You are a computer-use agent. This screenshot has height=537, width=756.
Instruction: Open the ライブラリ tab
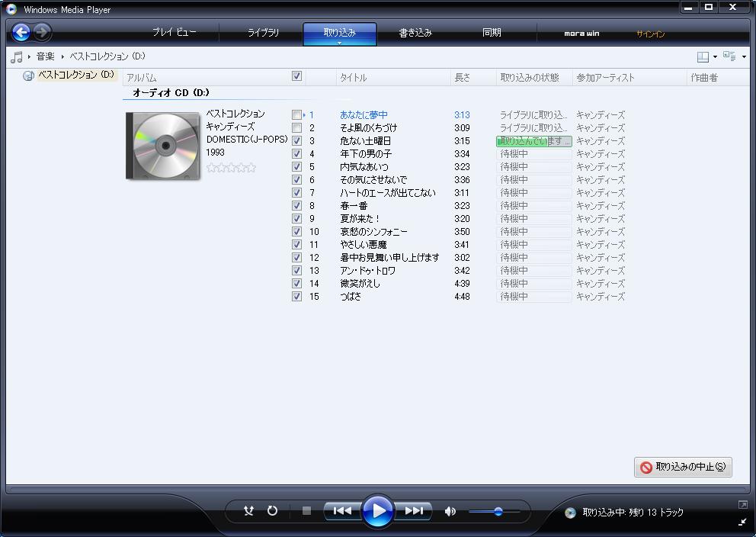tap(263, 33)
